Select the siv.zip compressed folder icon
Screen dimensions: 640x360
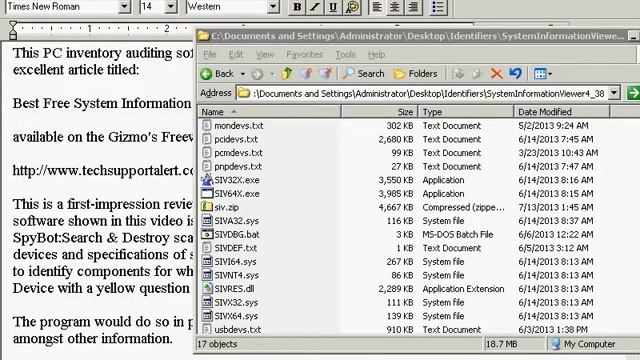point(207,207)
